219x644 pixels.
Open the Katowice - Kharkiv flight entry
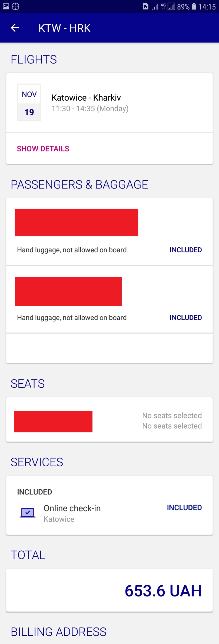coord(86,102)
